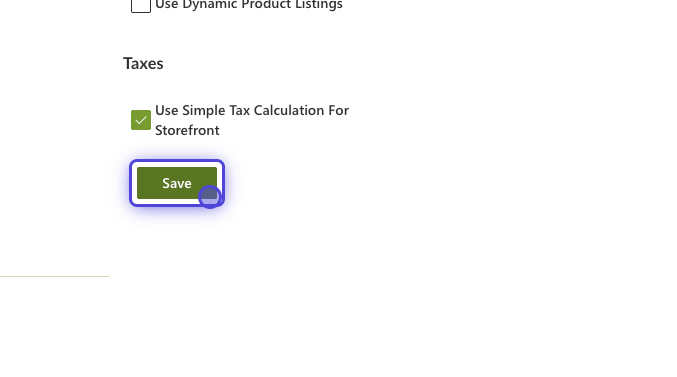
Task: Click the Save text on green button
Action: (177, 183)
